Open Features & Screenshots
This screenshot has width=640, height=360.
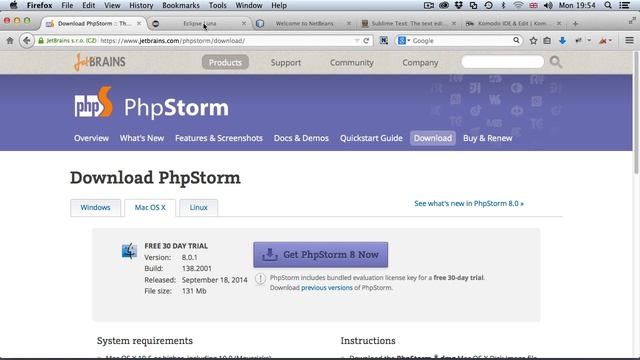(x=219, y=138)
